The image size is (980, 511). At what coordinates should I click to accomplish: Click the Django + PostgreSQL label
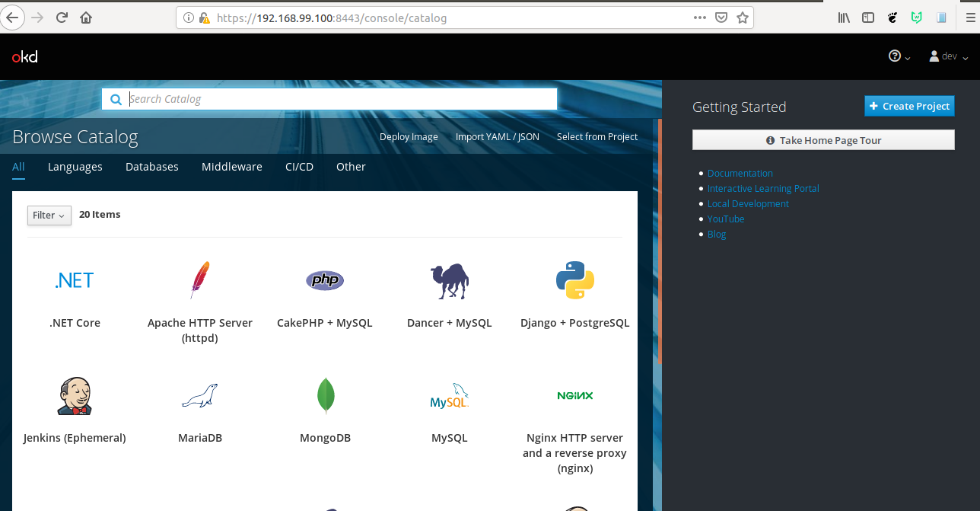point(575,323)
